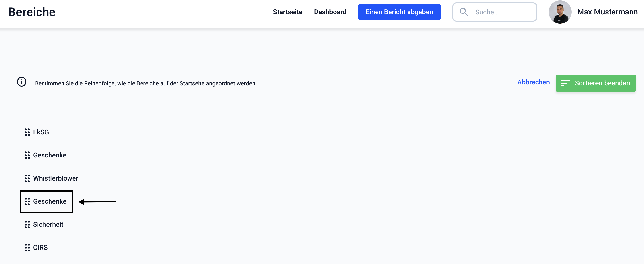The image size is (644, 264).
Task: Click the drag handle beside Whistlerblower
Action: pyautogui.click(x=27, y=178)
